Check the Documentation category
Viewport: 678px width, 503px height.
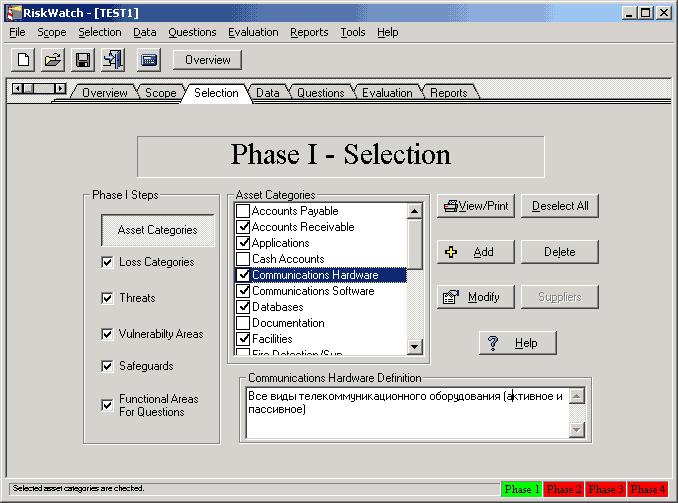243,323
